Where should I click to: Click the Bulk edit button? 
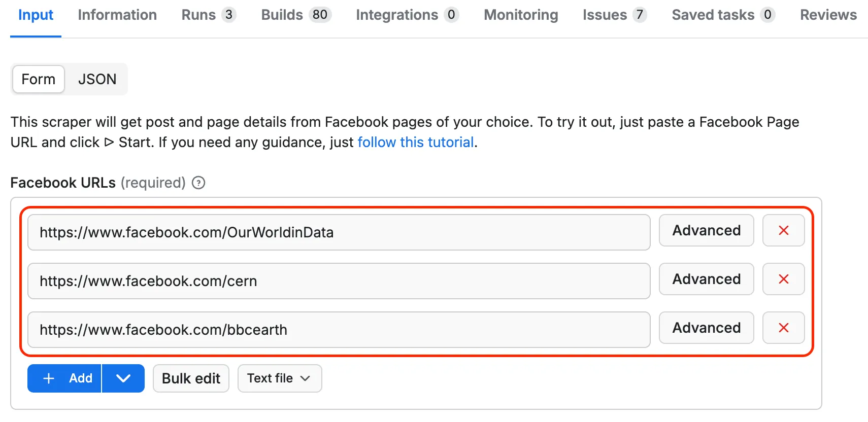coord(191,378)
